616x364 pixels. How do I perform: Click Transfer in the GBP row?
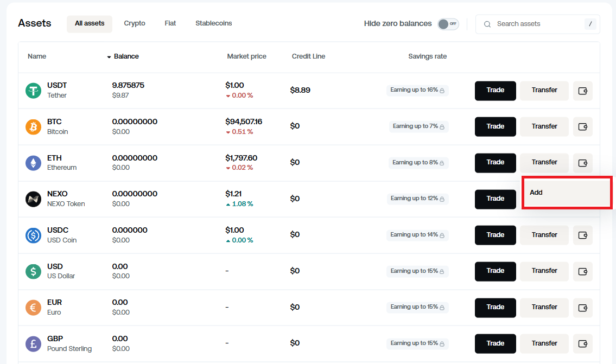(544, 343)
